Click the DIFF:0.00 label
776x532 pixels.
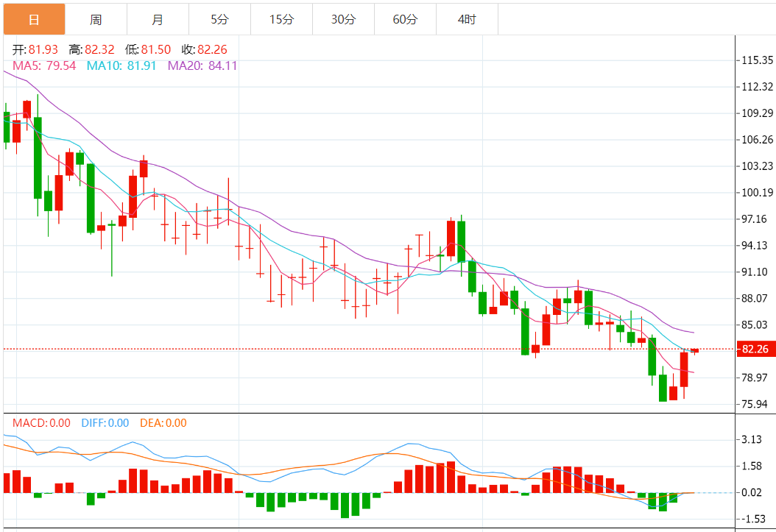(105, 423)
